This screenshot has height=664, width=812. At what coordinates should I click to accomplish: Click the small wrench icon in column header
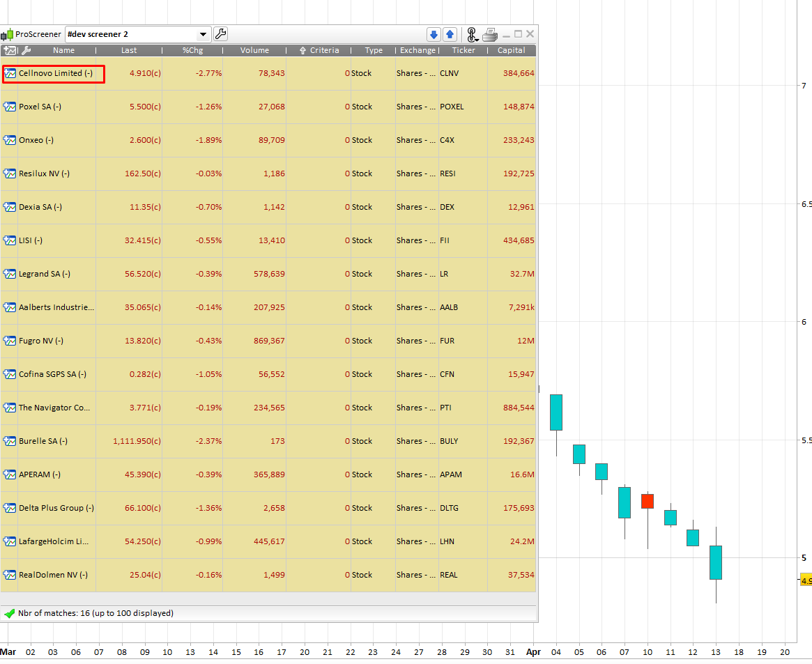click(26, 50)
